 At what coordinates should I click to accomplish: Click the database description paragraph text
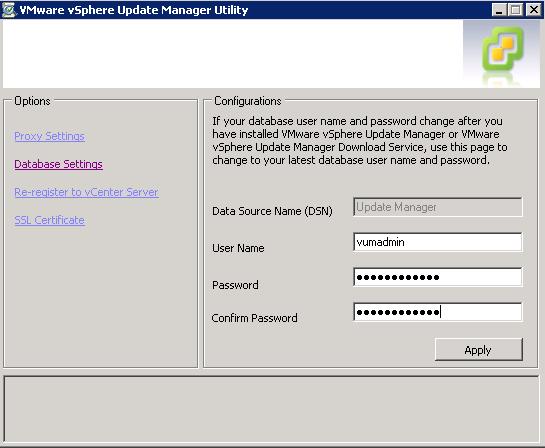click(360, 140)
